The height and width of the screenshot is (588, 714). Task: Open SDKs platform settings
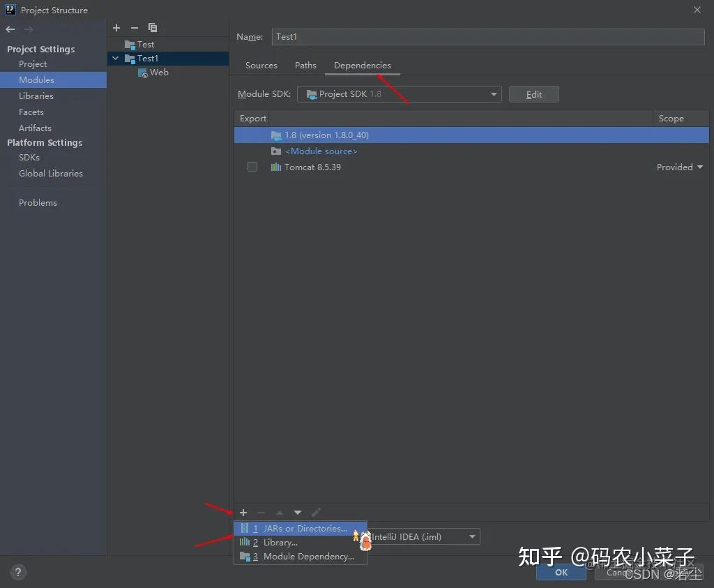(x=29, y=157)
